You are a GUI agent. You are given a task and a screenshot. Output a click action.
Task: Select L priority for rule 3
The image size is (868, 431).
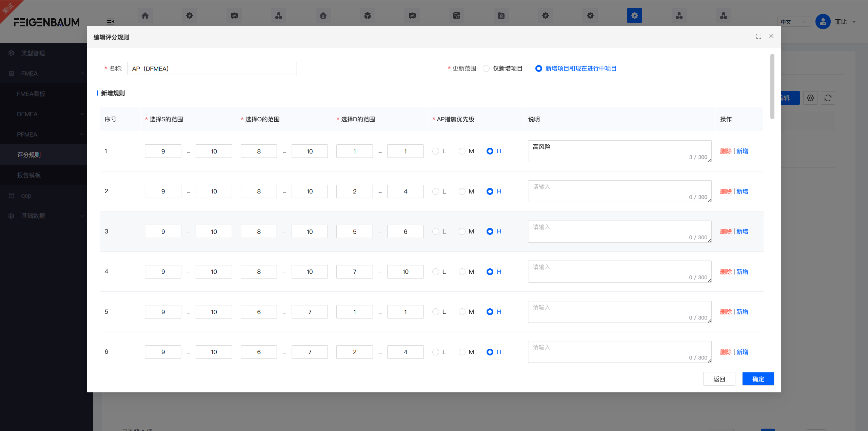click(436, 231)
